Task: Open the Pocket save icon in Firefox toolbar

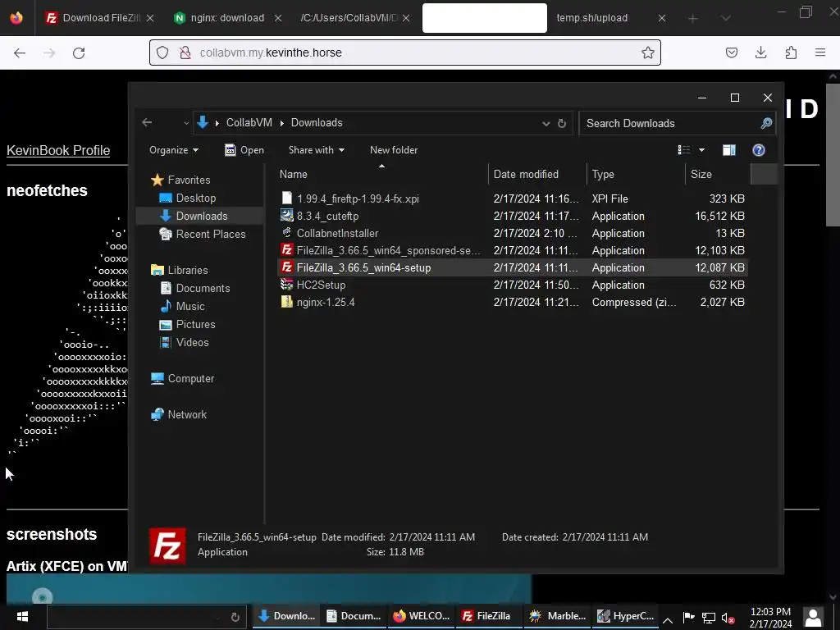Action: point(731,52)
